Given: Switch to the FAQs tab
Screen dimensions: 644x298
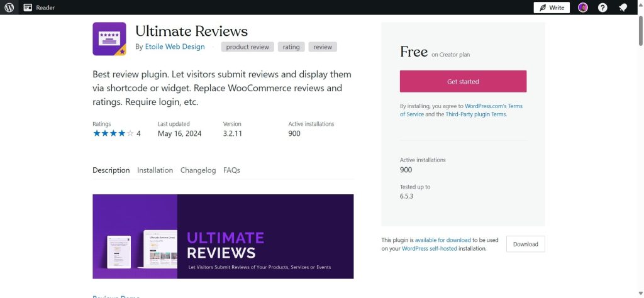Looking at the screenshot, I should (231, 170).
